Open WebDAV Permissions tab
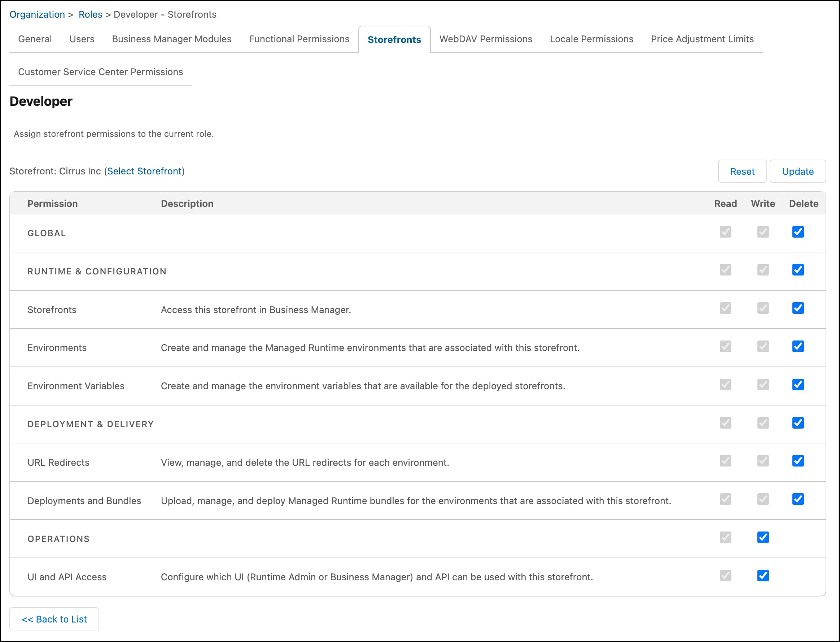This screenshot has height=642, width=840. (x=486, y=39)
